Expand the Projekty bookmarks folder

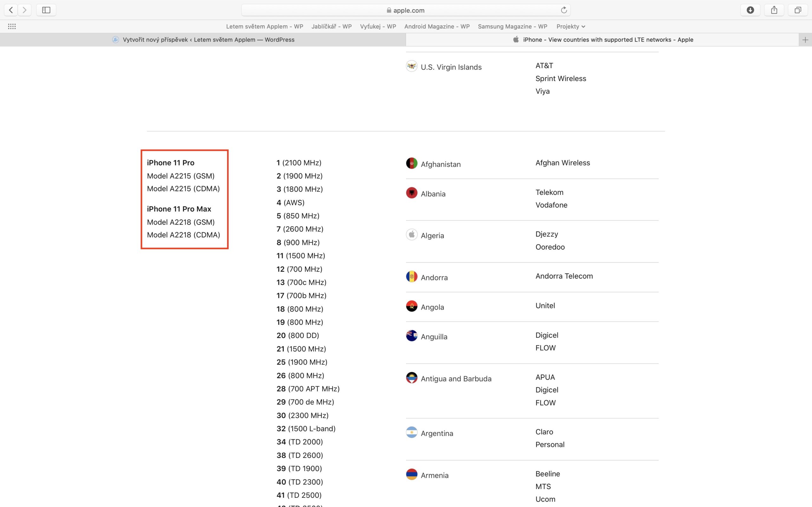coord(570,27)
